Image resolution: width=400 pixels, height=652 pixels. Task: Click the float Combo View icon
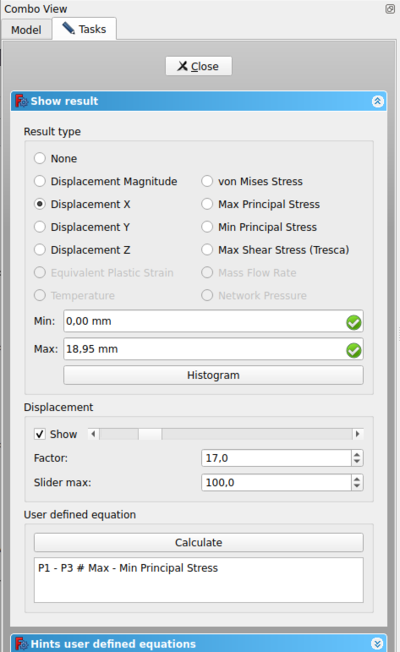(x=390, y=9)
